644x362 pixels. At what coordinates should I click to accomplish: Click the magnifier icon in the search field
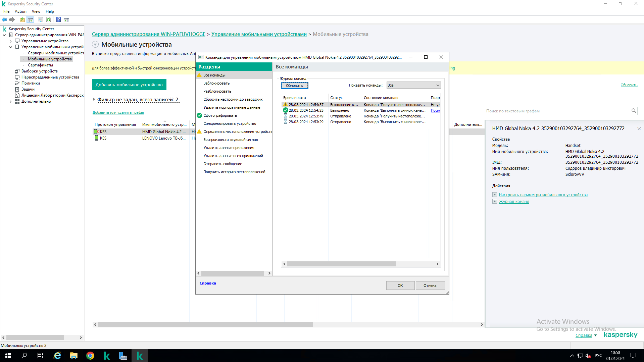coord(634,111)
